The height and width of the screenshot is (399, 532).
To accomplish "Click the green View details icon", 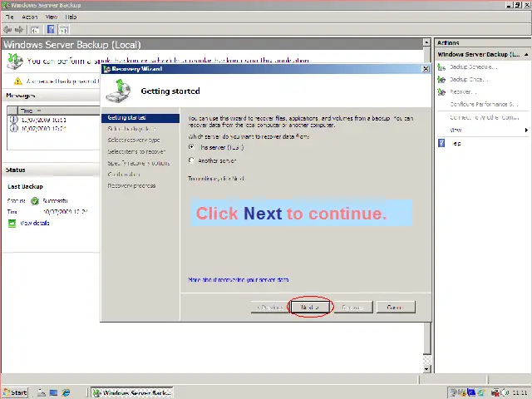I will point(12,223).
